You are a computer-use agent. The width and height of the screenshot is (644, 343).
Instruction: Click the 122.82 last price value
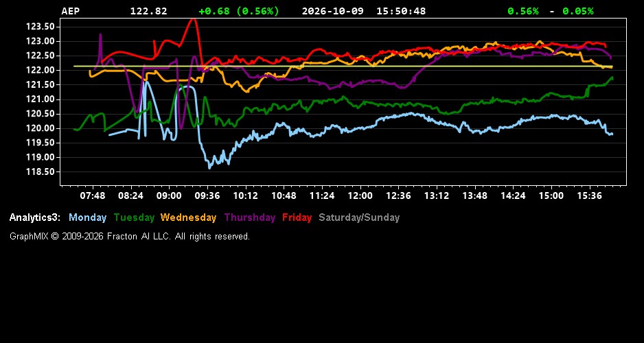[149, 11]
